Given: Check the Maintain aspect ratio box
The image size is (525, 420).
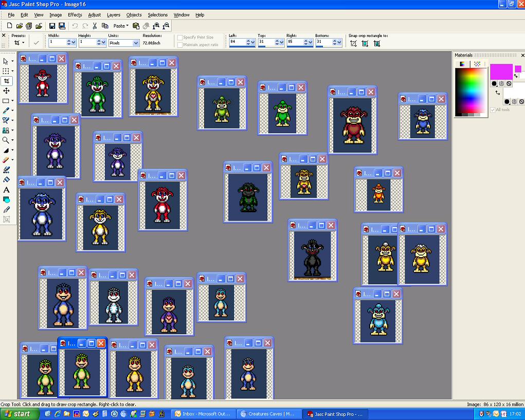Looking at the screenshot, I should pos(179,45).
